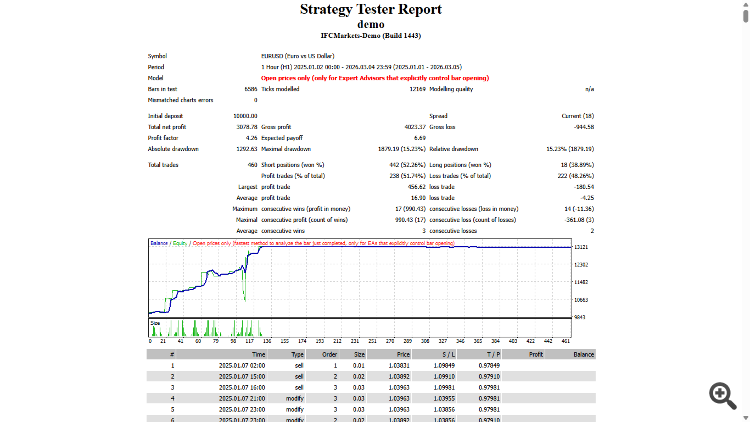Click 'consecutive wins (profit in money)' label
Image resolution: width=750 pixels, height=422 pixels.
point(306,209)
